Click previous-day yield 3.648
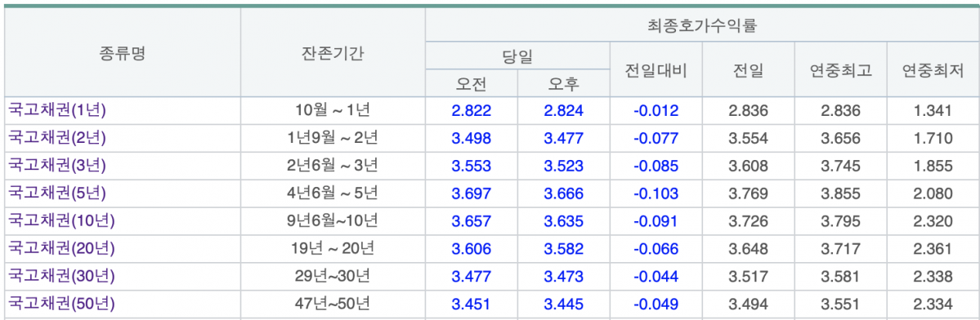980x320 pixels. [748, 249]
